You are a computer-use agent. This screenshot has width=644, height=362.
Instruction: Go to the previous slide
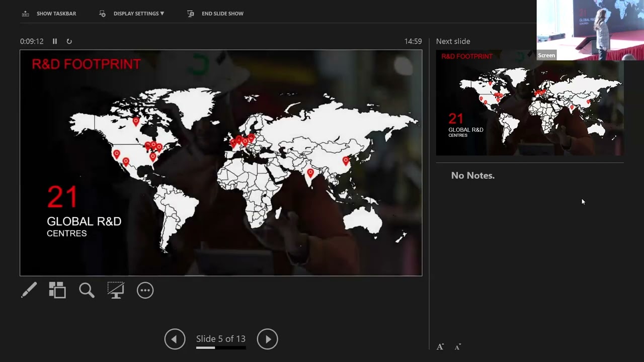tap(175, 339)
